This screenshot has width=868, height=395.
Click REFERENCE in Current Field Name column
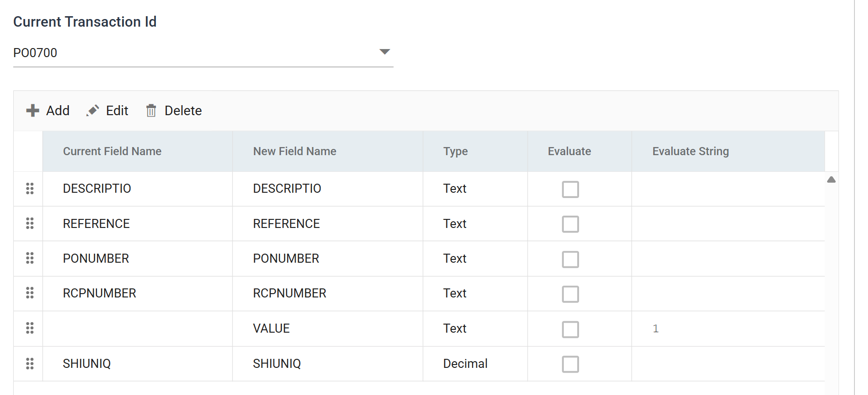coord(96,224)
